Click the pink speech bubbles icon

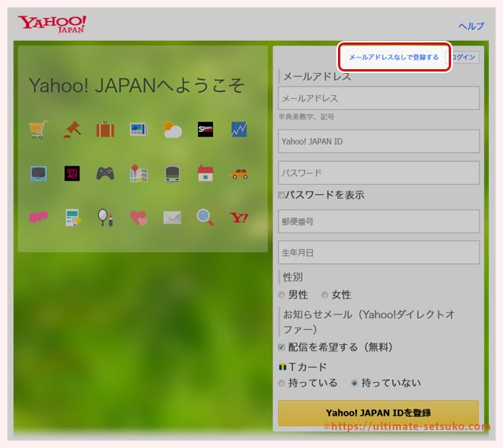point(39,218)
